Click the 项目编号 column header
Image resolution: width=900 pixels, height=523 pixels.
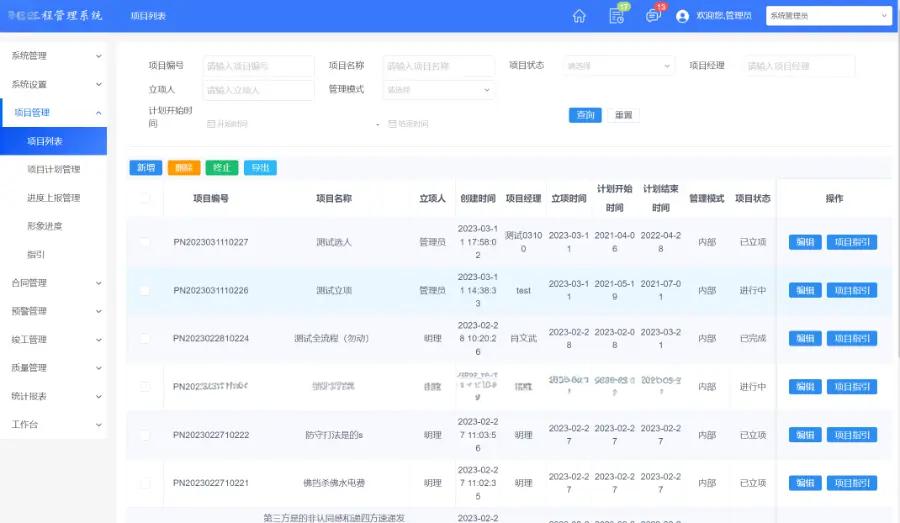click(211, 198)
